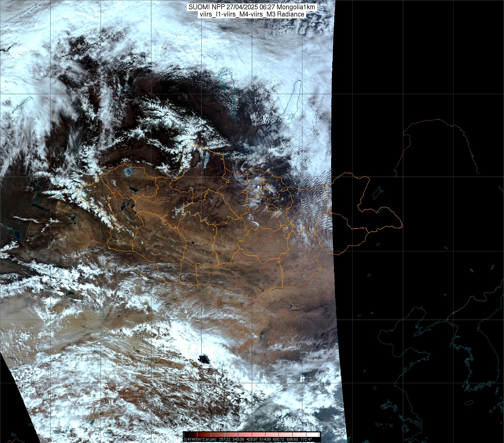Click the '257.22' colorbar value
This screenshot has width=504, height=443.
pos(225,440)
